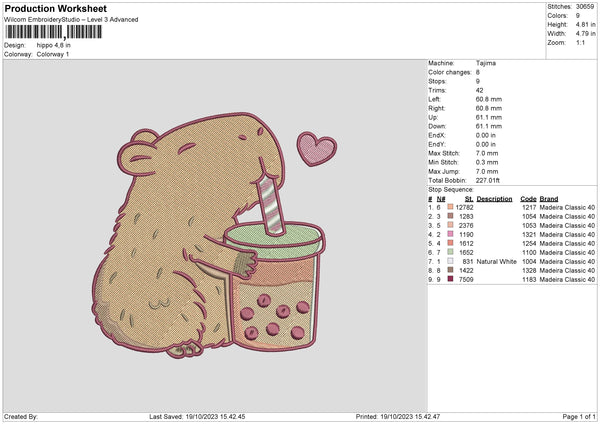The height and width of the screenshot is (424, 600).
Task: Select the color swatch for code 1054
Action: click(451, 216)
